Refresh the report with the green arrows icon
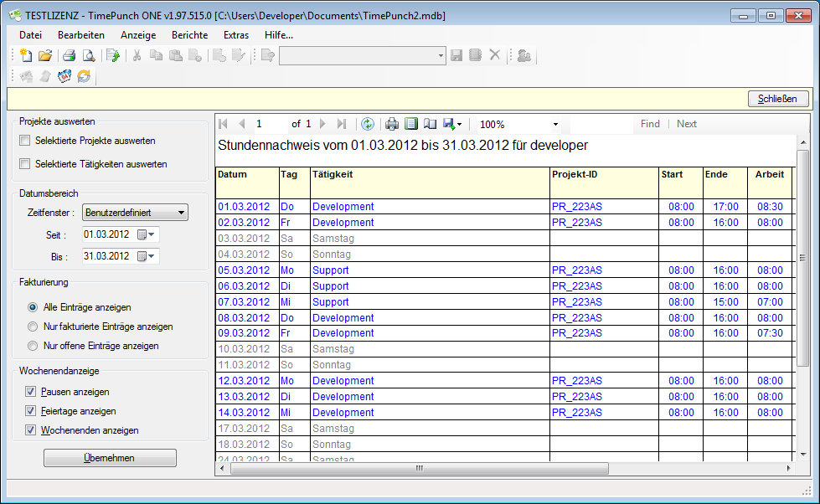Viewport: 820px width, 504px height. (367, 124)
